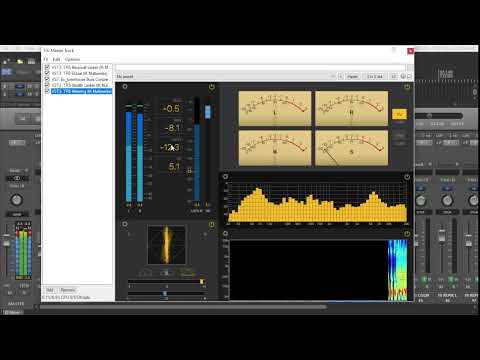Click the REAPER horizontal scrollbar
This screenshot has width=480, height=360.
pos(183,307)
